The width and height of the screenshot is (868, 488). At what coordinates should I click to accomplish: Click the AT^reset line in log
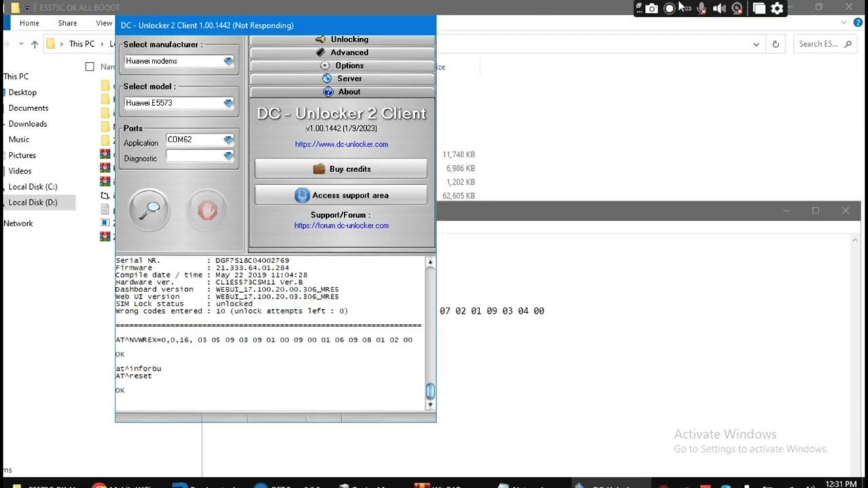tap(134, 375)
